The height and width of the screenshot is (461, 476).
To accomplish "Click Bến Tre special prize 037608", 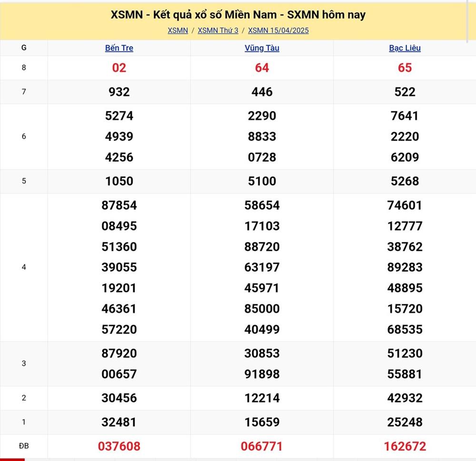I will (x=119, y=446).
